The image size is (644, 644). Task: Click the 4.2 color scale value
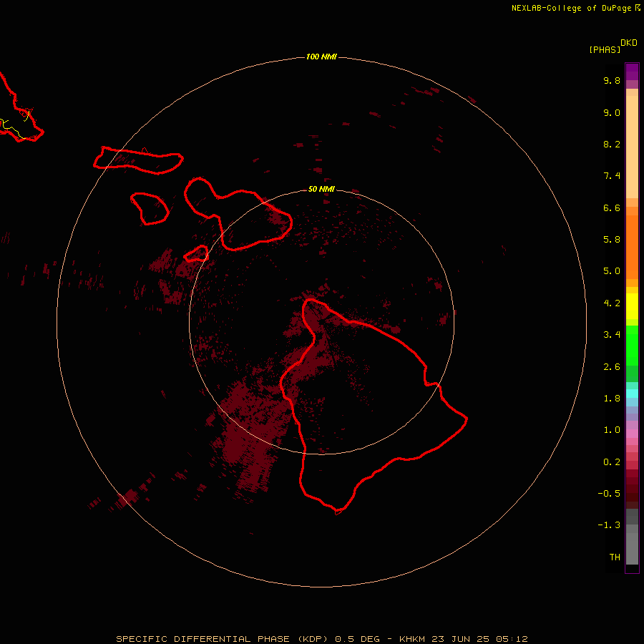click(612, 303)
